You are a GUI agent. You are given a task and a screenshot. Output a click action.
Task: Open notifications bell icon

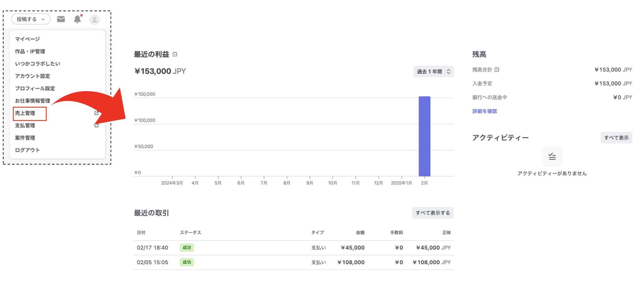77,19
